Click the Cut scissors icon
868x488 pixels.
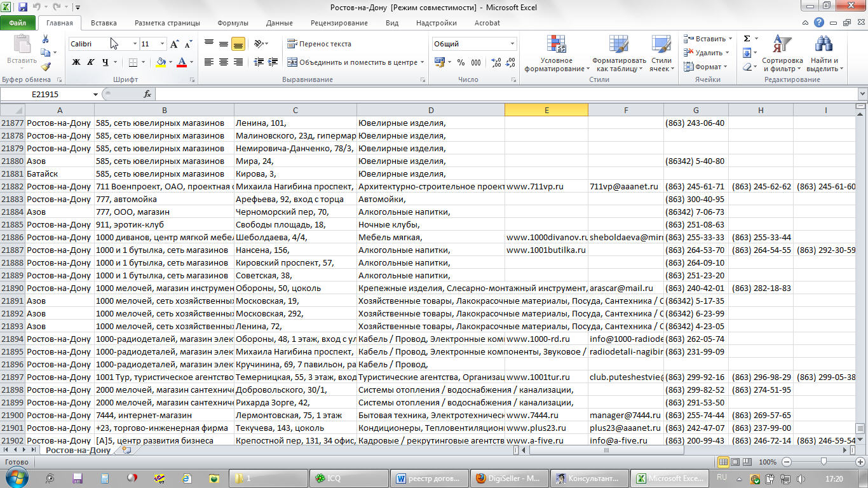coord(45,40)
